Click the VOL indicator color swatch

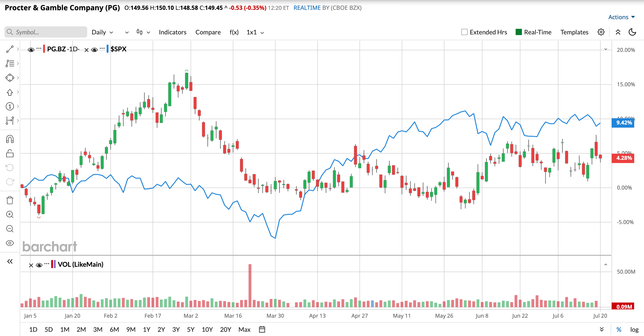(53, 264)
